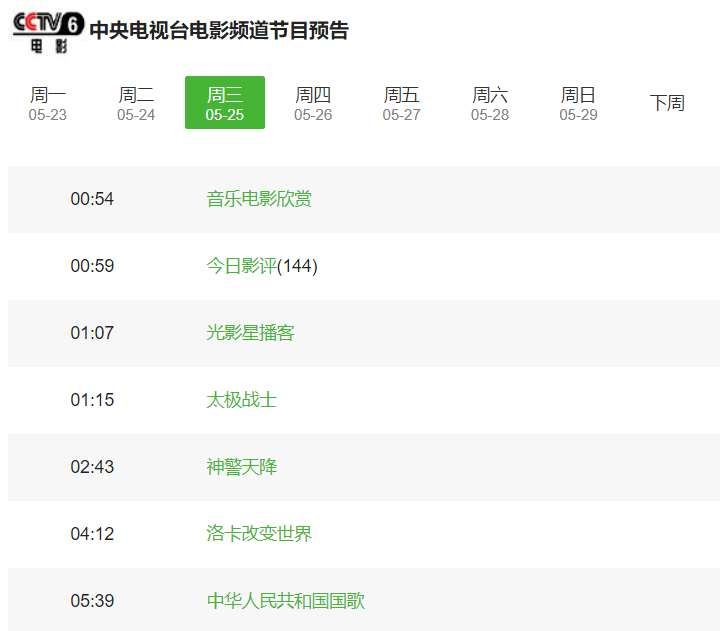This screenshot has width=724, height=631.
Task: Open the Thursday 05-26 schedule tab
Action: point(313,103)
